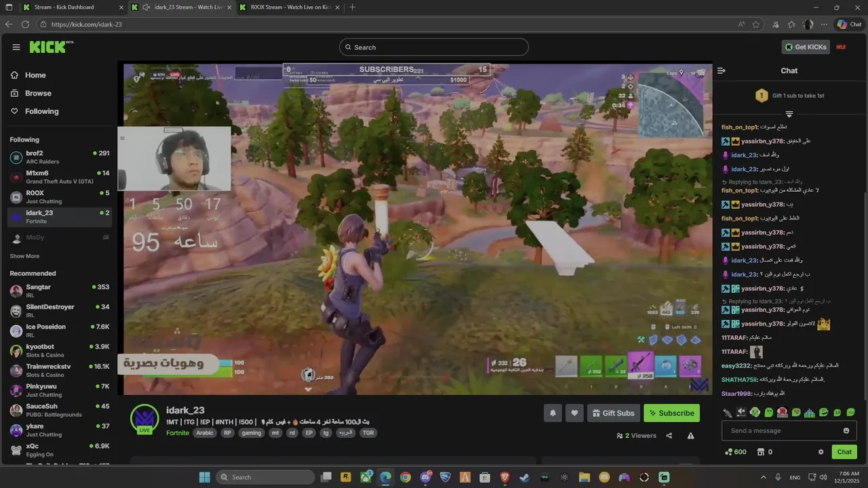Open Steam from the taskbar
Screen dimensions: 868x488
tap(525, 477)
